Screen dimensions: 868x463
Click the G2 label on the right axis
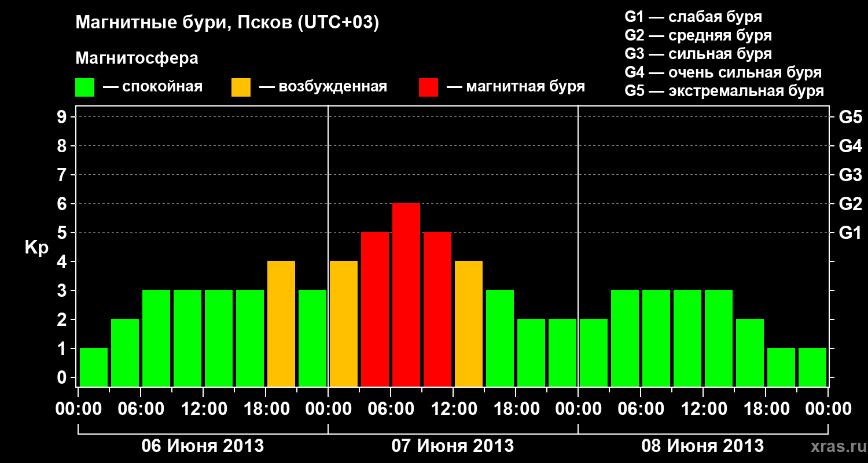(850, 204)
